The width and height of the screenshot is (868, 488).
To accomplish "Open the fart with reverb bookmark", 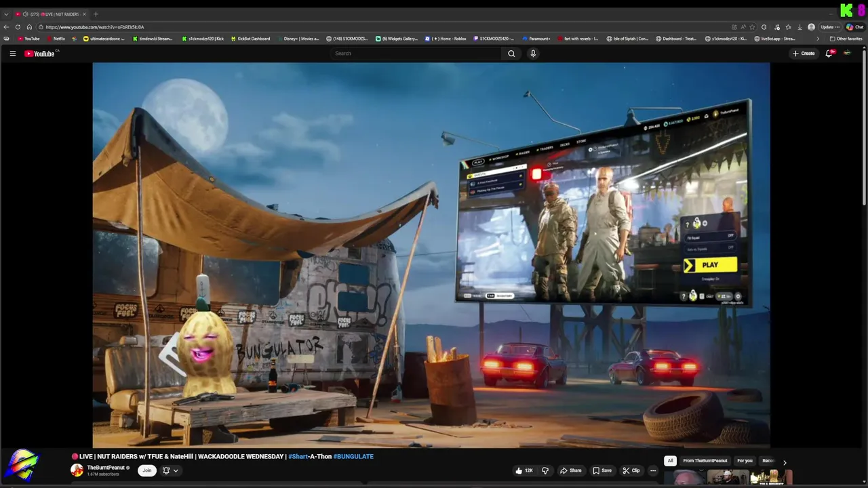I will point(578,39).
